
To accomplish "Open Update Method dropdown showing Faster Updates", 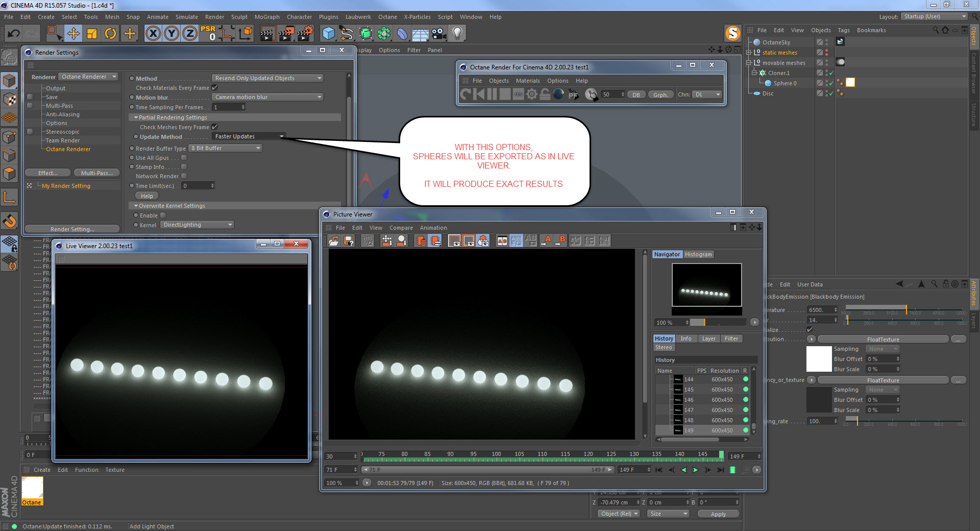I will 249,136.
